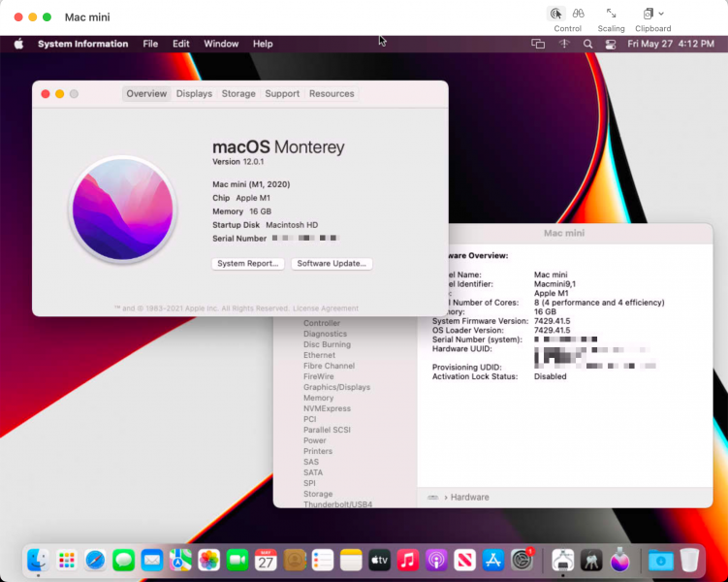The image size is (728, 582).
Task: Open Control Center in the menu bar
Action: click(611, 44)
